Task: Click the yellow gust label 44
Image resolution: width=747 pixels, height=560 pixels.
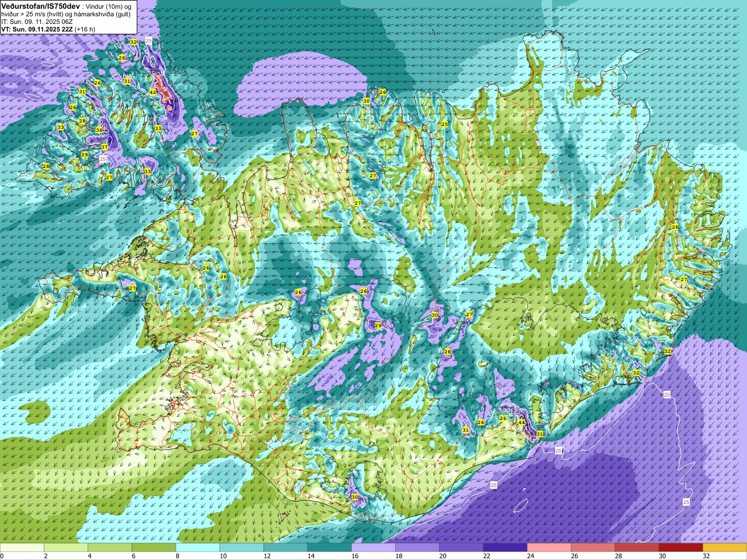Action: pyautogui.click(x=522, y=422)
